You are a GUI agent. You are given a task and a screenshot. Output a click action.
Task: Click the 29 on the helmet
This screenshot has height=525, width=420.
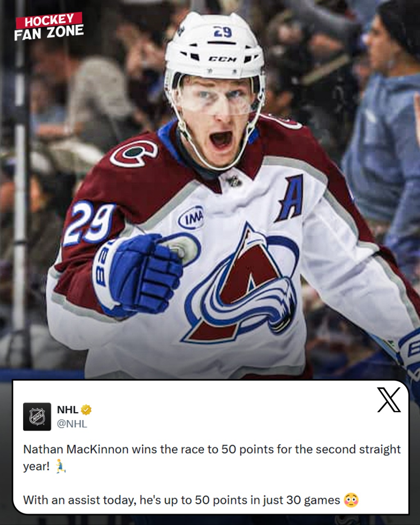pos(223,32)
